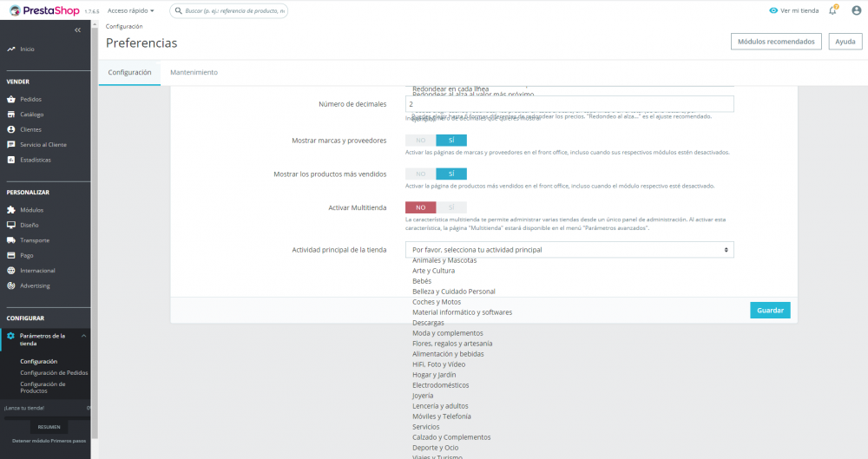Select Flores, regalos y artesanía option
This screenshot has height=459, width=868.
tap(452, 344)
